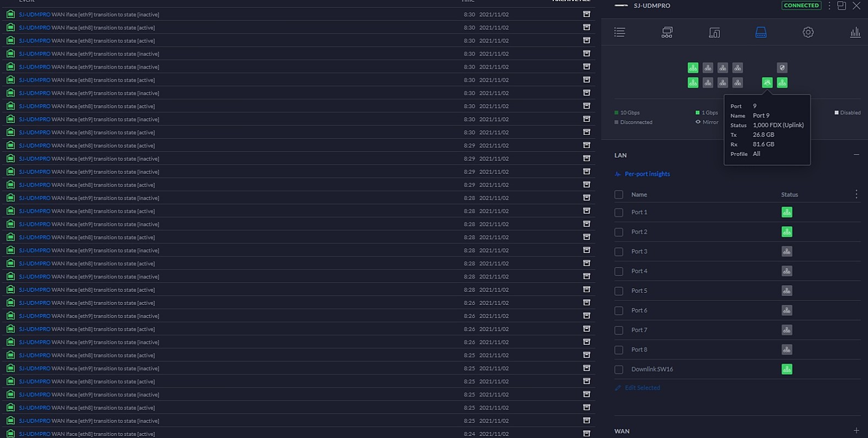Click the third top-row gray port in diagram

[x=723, y=68]
